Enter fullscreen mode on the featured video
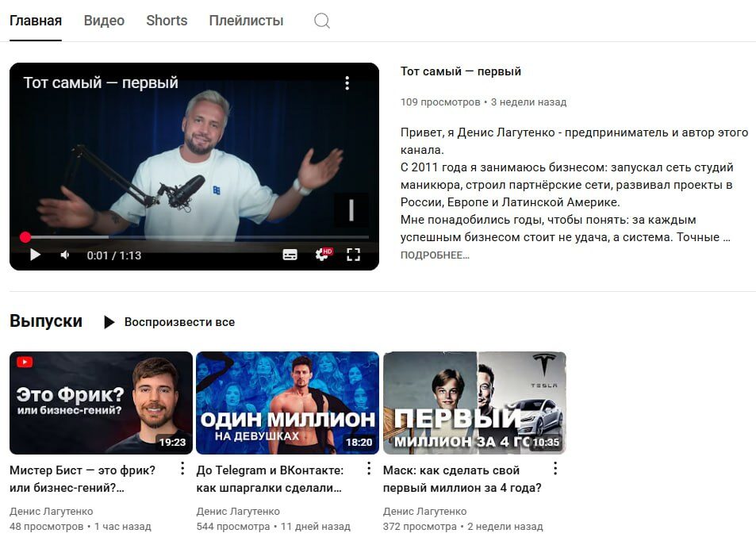The height and width of the screenshot is (541, 756). pos(354,255)
